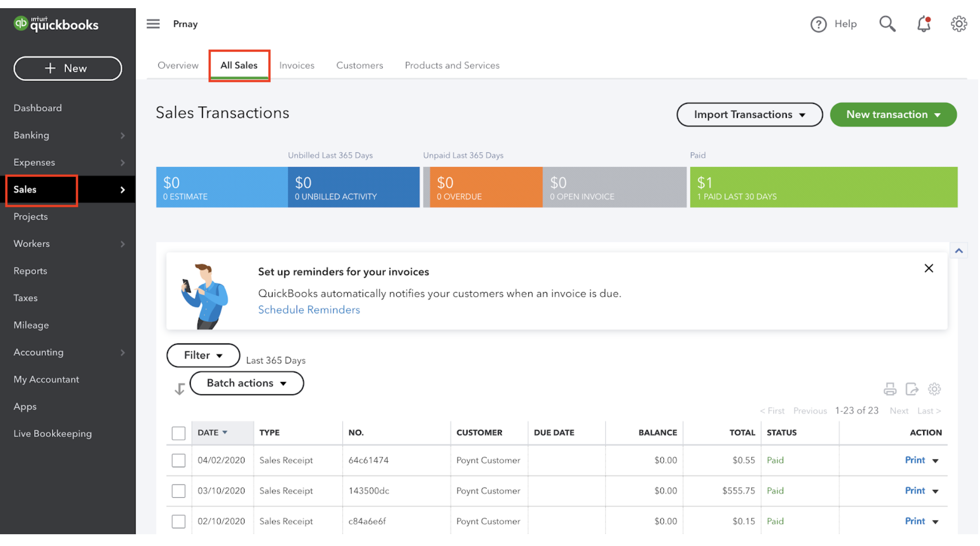Select the All Sales tab

239,65
